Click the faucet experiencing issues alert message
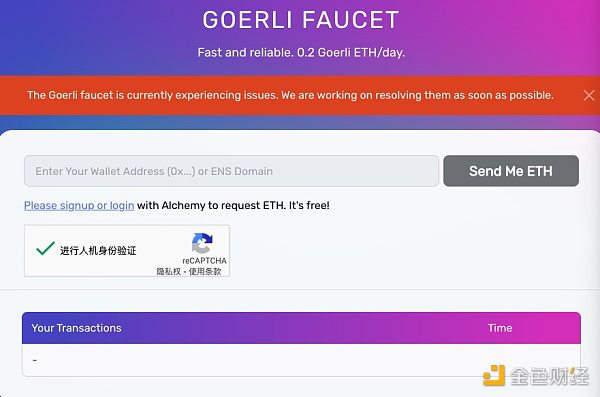This screenshot has width=600, height=397. (x=290, y=95)
